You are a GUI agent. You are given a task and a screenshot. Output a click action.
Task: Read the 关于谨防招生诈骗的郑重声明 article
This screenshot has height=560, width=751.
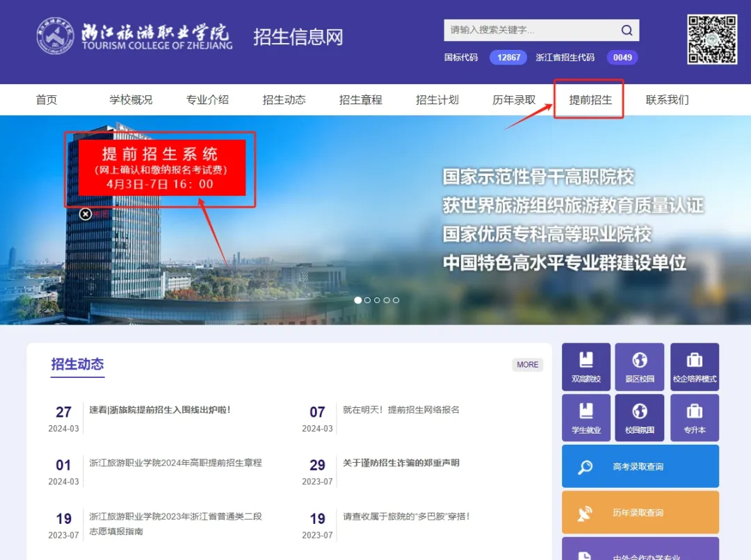click(401, 463)
